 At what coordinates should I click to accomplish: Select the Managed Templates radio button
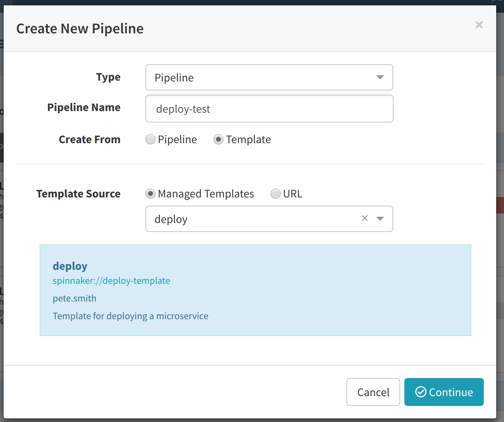[151, 194]
